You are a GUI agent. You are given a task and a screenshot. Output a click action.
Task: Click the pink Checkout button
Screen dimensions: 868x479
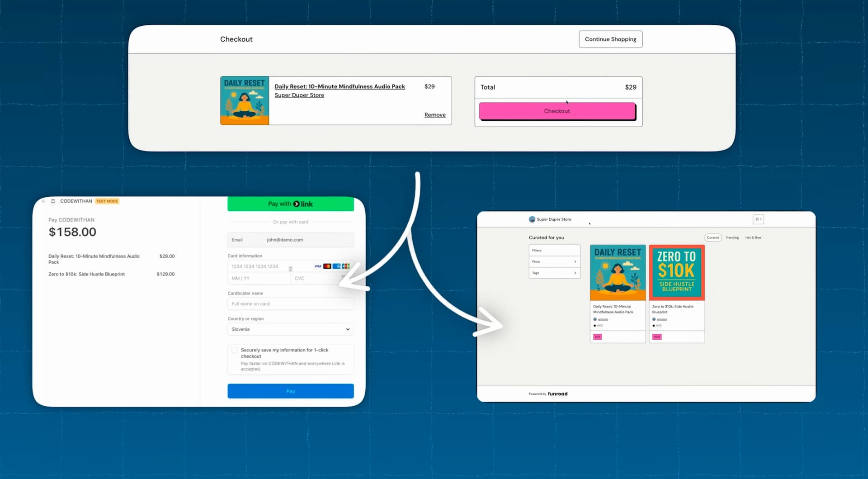pos(557,111)
